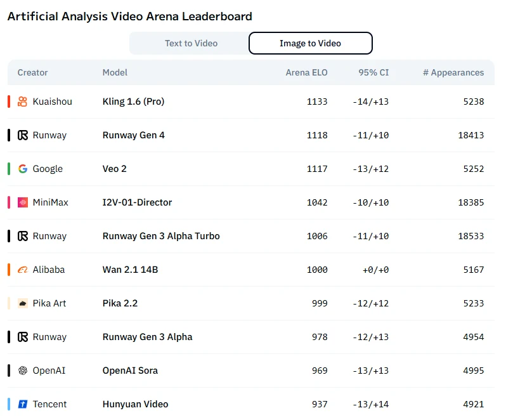
Task: Click the ELO score 1006
Action: pos(317,236)
